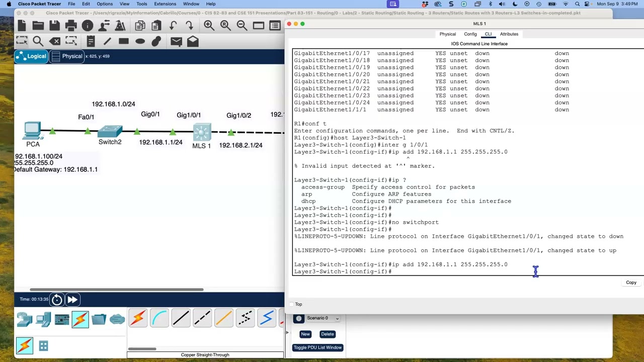Switch to Logical workspace view
644x362 pixels.
[x=31, y=56]
